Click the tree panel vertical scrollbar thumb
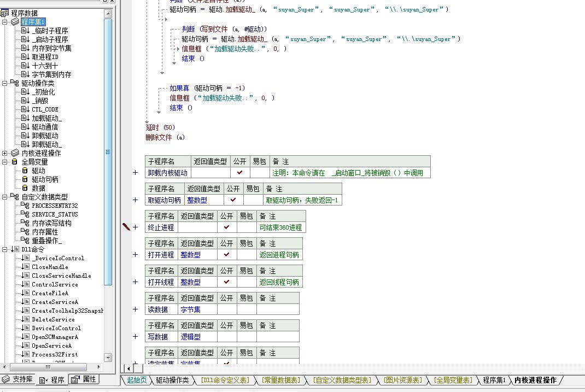Image resolution: width=585 pixels, height=392 pixels. click(x=108, y=152)
